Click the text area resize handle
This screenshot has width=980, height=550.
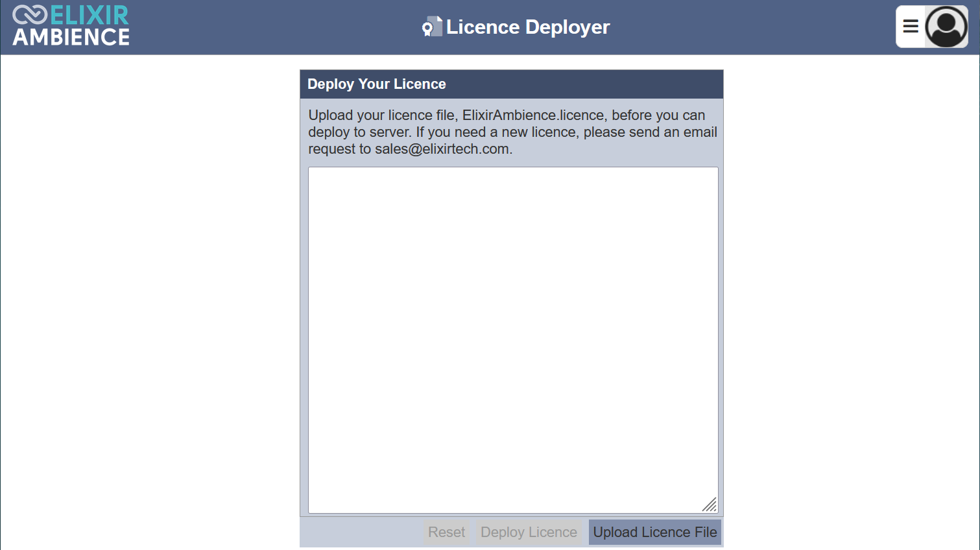(710, 505)
